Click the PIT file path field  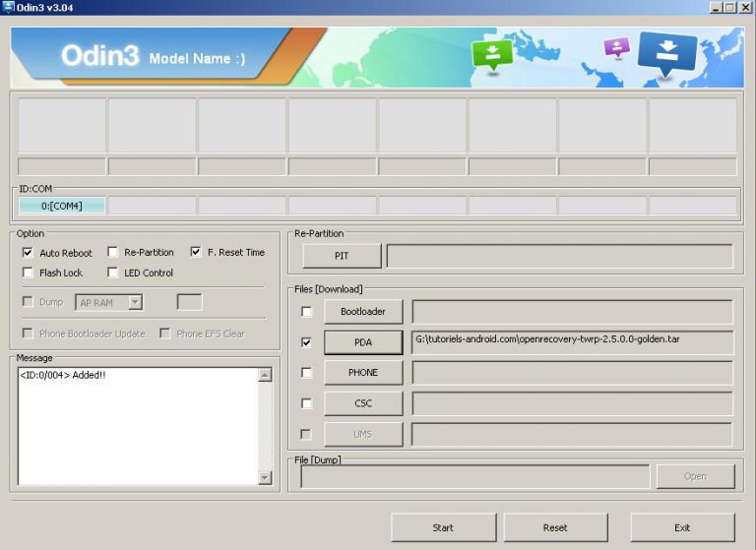560,256
